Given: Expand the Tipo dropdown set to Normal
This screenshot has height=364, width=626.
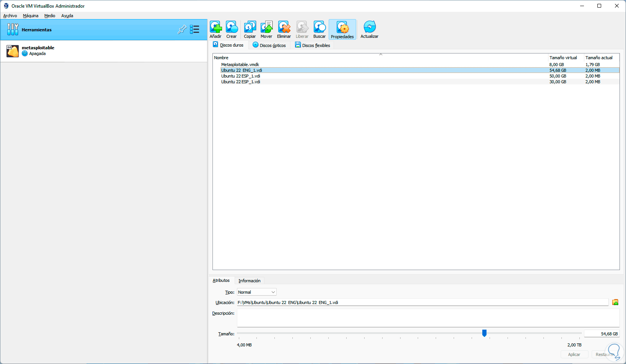Looking at the screenshot, I should pos(256,292).
